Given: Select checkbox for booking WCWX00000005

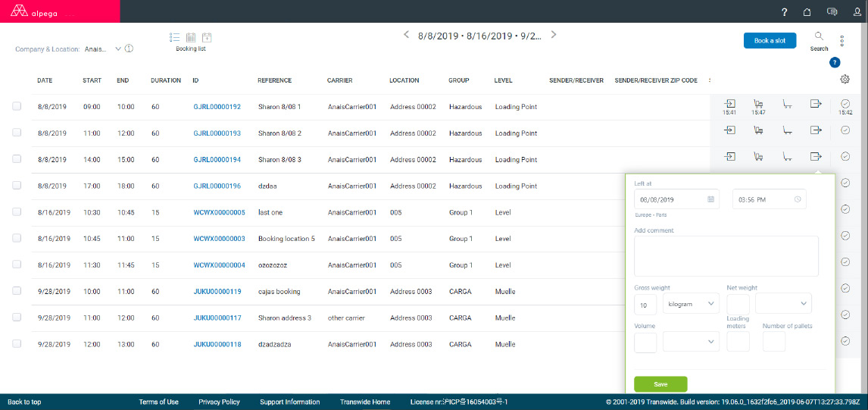Looking at the screenshot, I should point(17,211).
